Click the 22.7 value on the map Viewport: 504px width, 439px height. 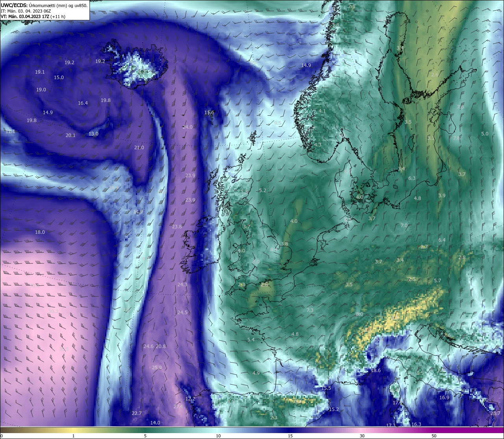pos(137,413)
